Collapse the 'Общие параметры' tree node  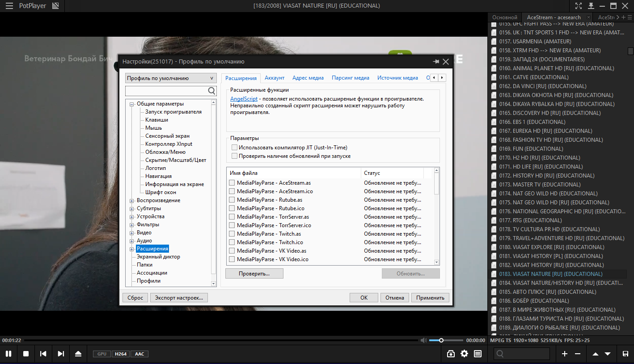click(132, 104)
